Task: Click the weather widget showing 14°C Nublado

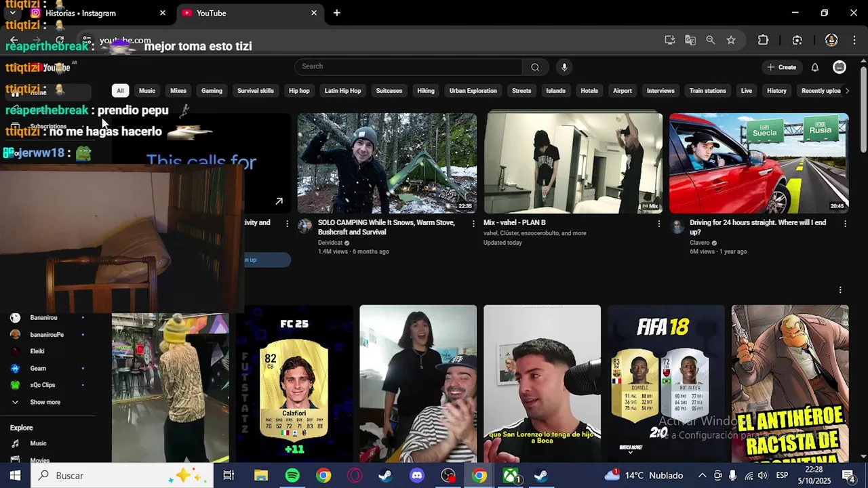Action: point(644,476)
